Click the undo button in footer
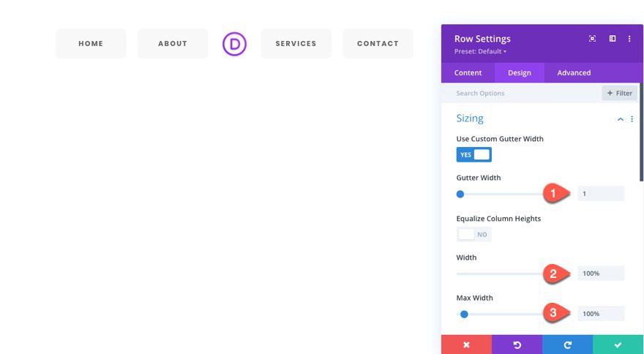 click(x=517, y=344)
